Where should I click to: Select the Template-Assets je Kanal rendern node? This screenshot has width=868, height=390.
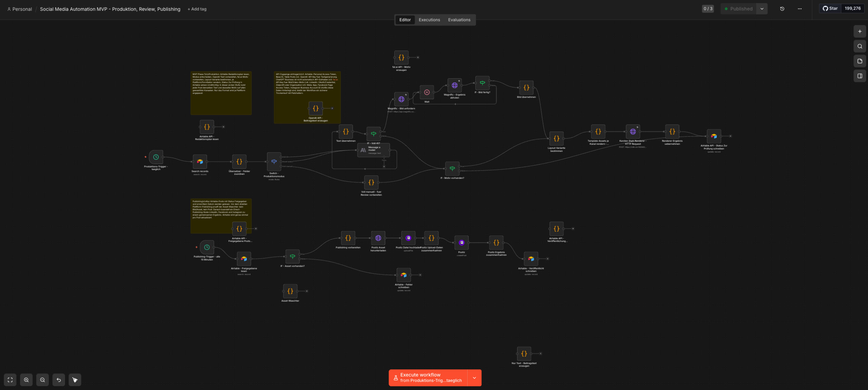598,131
